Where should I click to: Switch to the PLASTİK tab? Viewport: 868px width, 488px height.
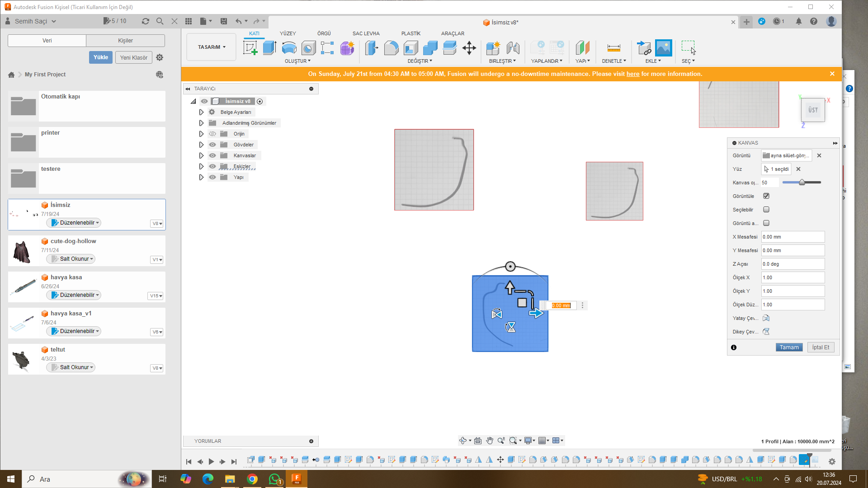click(410, 33)
